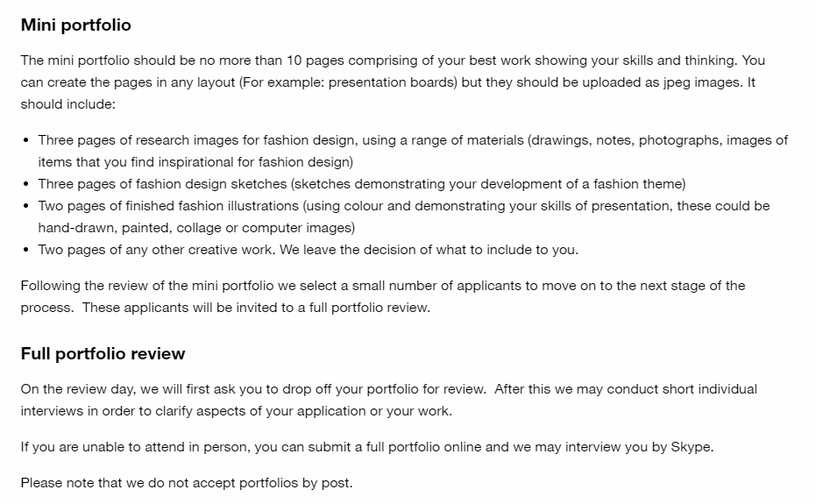Click the Full portfolio review heading
This screenshot has height=504, width=816.
pos(103,353)
